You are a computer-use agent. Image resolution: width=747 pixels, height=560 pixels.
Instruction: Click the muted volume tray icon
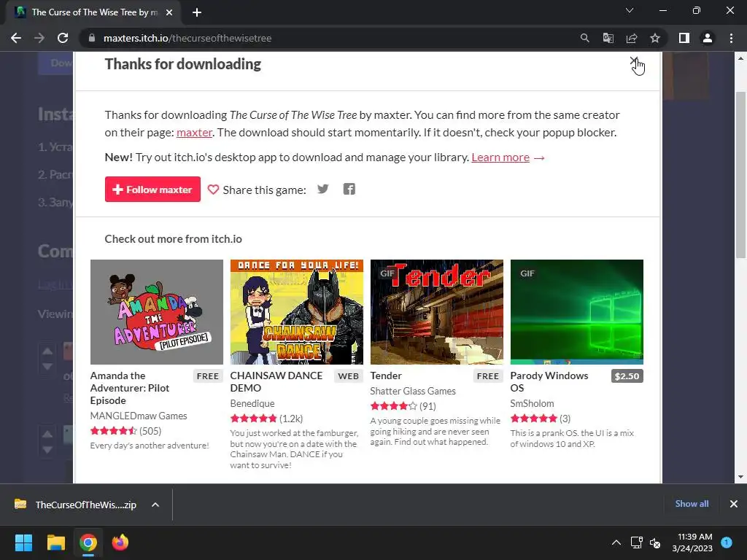pyautogui.click(x=655, y=542)
